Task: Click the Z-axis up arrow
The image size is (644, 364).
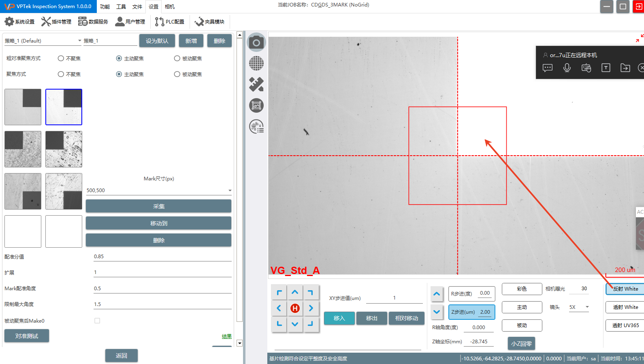Action: [437, 294]
